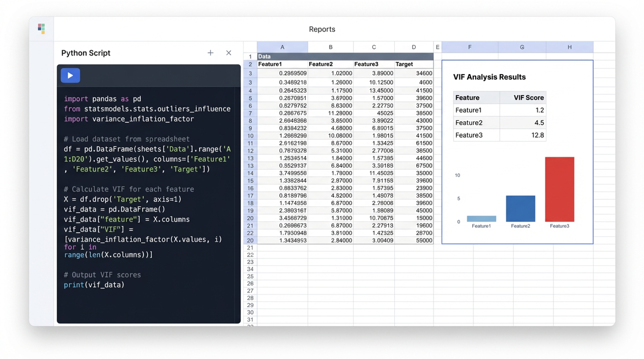The width and height of the screenshot is (644, 359).
Task: Place cursor on the print(vif_data) line
Action: pyautogui.click(x=94, y=285)
